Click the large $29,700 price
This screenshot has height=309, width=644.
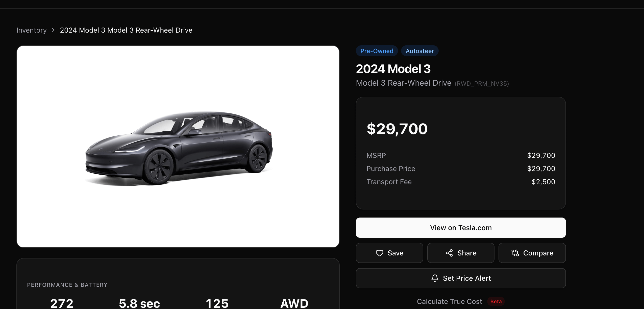tap(397, 129)
